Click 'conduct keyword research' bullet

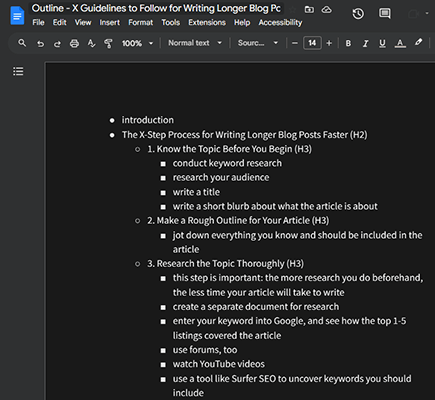click(x=227, y=163)
